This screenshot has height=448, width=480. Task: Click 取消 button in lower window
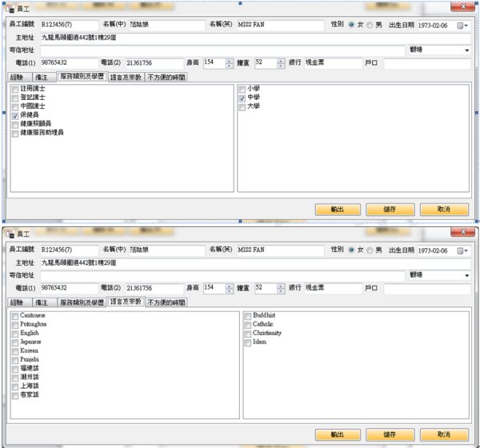click(444, 434)
